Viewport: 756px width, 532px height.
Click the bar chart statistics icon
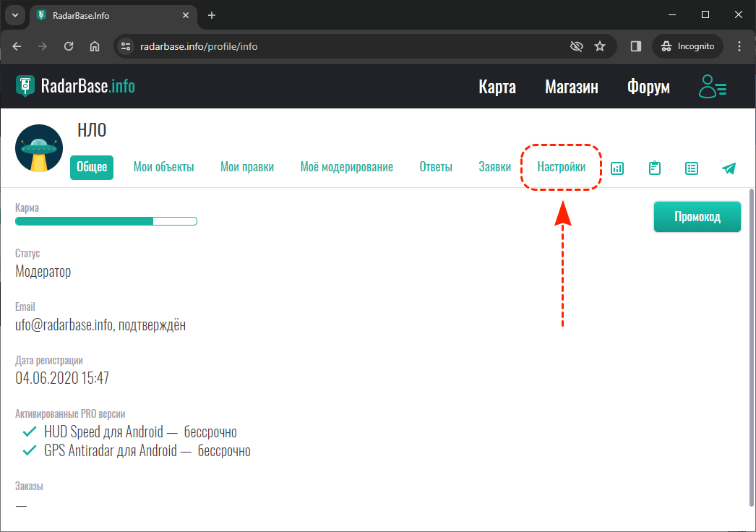(617, 168)
